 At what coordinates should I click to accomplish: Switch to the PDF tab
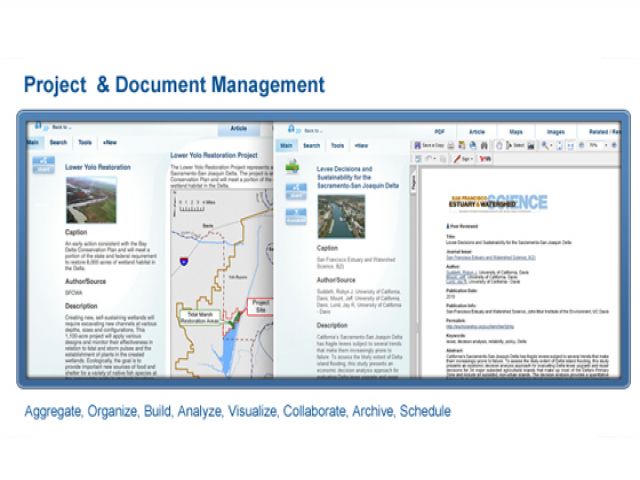click(x=440, y=132)
